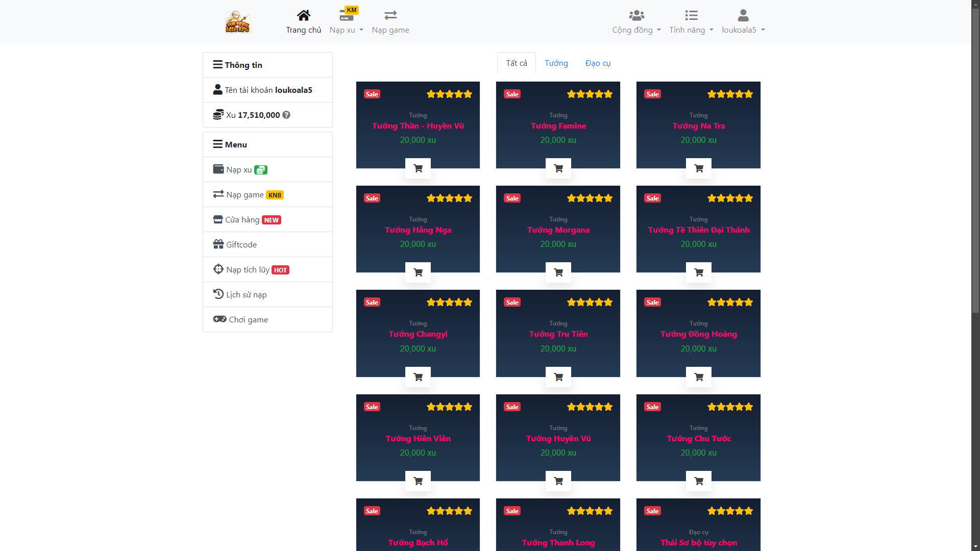Click cart icon under Tướng Morgana
The width and height of the screenshot is (980, 551).
pos(558,272)
